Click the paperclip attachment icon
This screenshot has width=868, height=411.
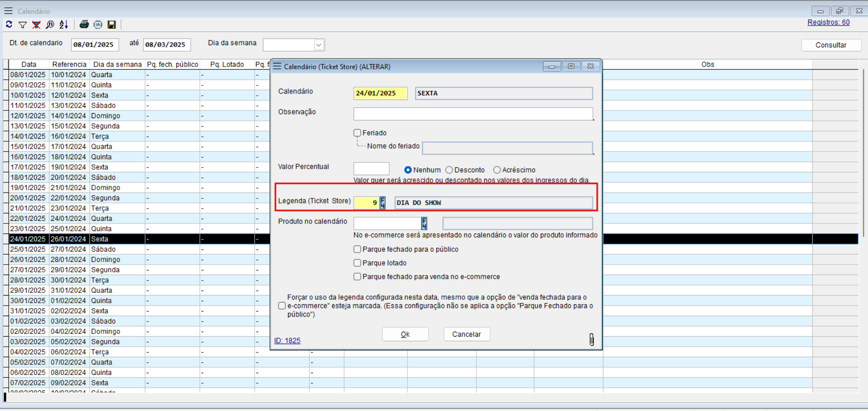coord(591,339)
